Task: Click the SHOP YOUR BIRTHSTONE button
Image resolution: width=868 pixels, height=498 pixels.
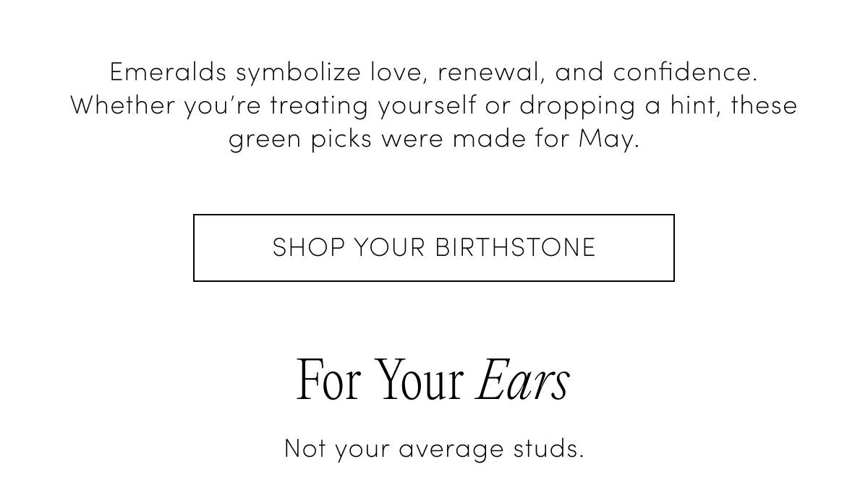Action: pos(434,248)
